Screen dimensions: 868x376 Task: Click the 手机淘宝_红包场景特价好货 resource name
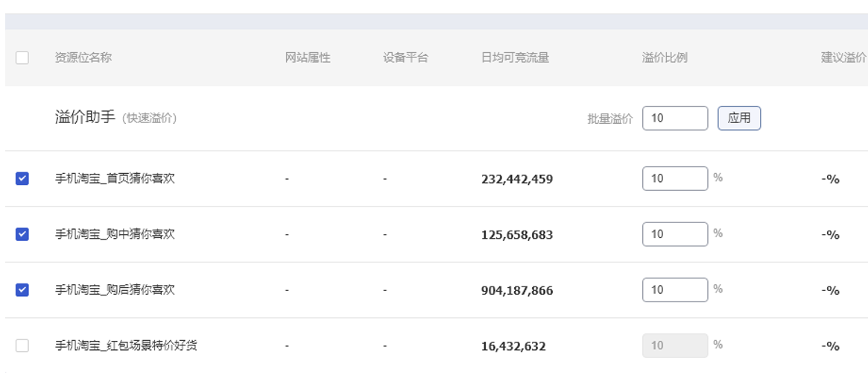pos(126,345)
